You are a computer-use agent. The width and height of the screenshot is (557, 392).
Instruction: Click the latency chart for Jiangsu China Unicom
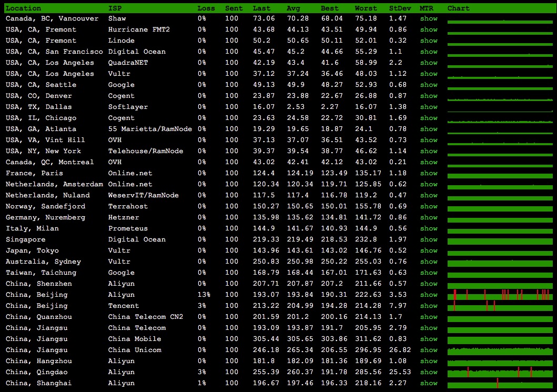(500, 350)
